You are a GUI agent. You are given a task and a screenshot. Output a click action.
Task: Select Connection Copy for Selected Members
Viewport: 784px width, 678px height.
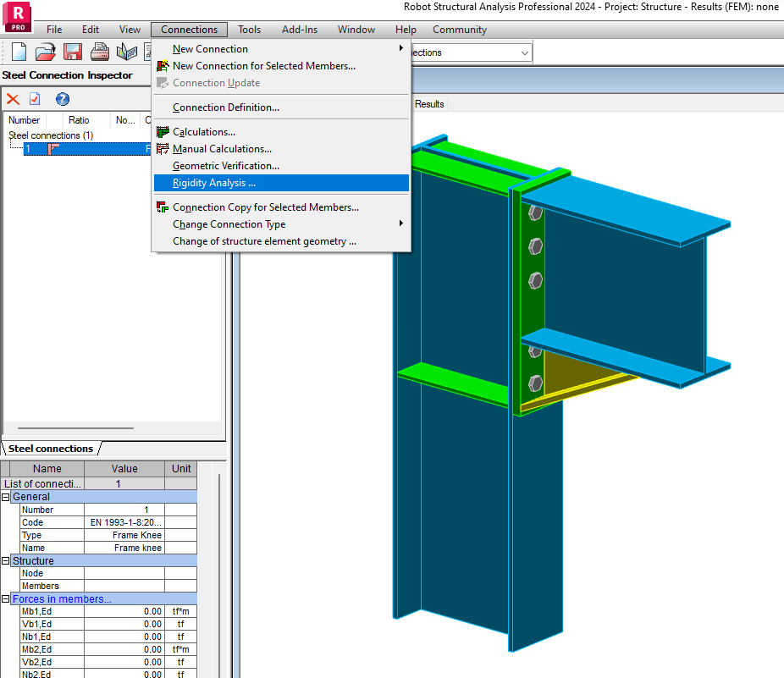(x=281, y=207)
